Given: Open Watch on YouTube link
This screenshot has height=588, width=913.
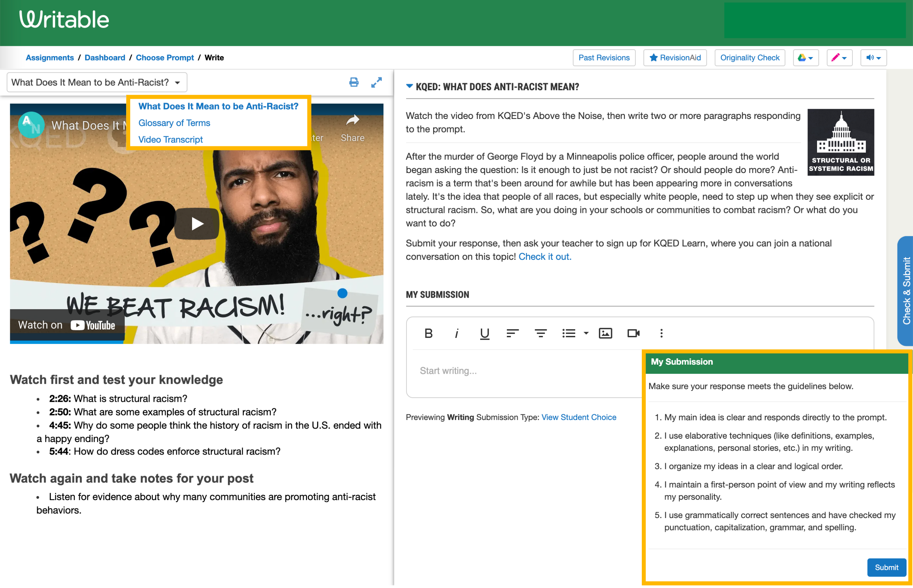Looking at the screenshot, I should coord(67,325).
